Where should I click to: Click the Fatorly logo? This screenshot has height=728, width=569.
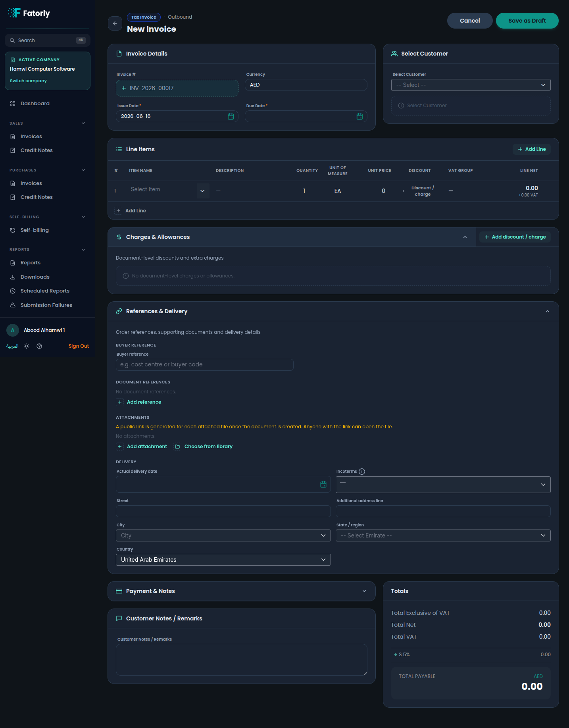[x=29, y=13]
